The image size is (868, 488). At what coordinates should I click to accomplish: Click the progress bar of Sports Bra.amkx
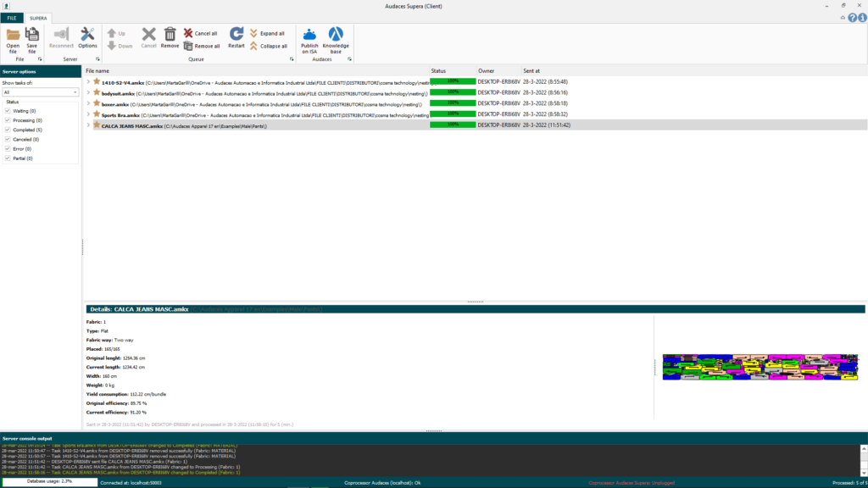click(453, 114)
